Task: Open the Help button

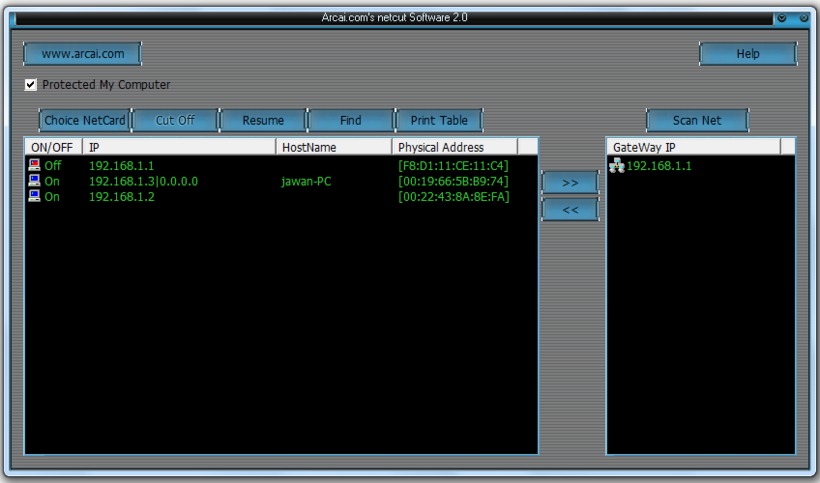Action: tap(748, 54)
